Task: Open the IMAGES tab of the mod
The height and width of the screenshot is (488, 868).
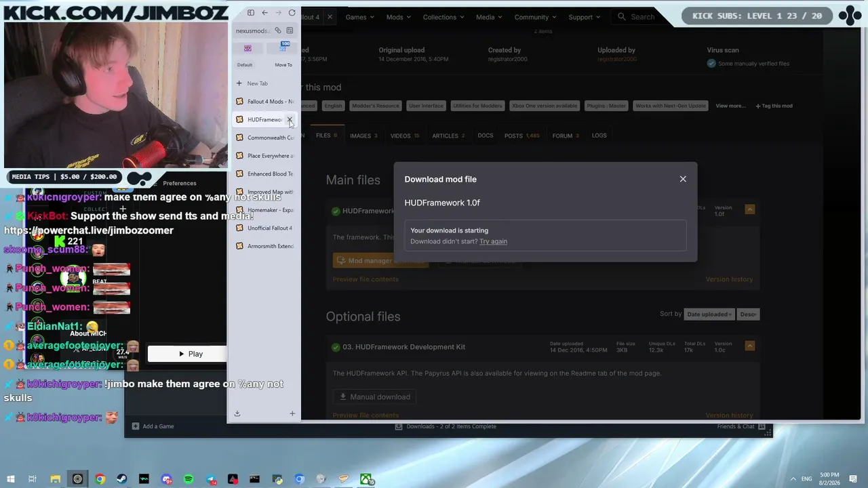Action: tap(363, 136)
